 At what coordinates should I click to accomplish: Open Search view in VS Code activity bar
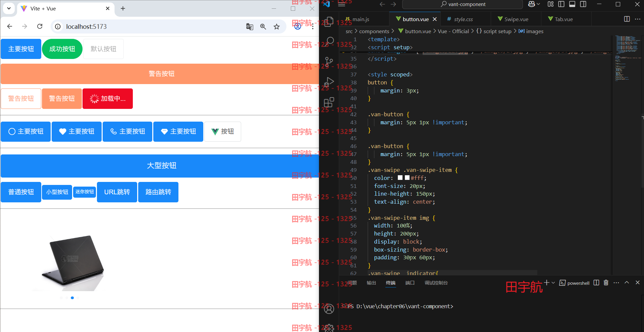point(329,42)
